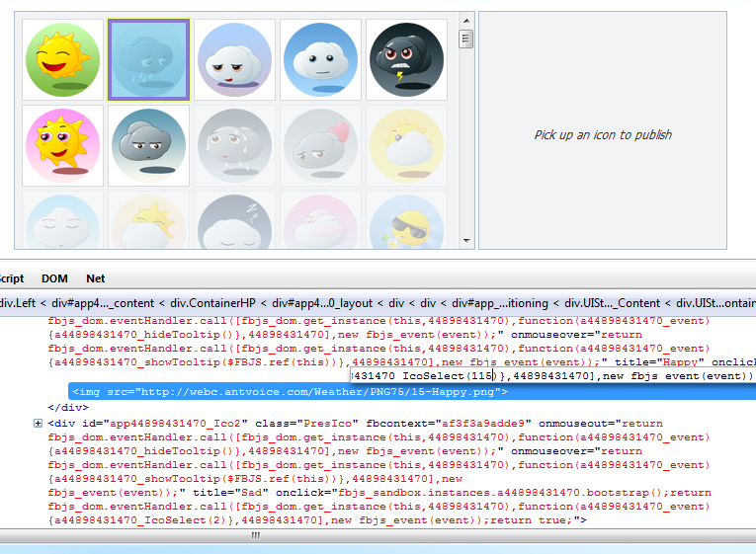The image size is (756, 554).
Task: Choose the sun with heart eyes icon
Action: tap(62, 145)
